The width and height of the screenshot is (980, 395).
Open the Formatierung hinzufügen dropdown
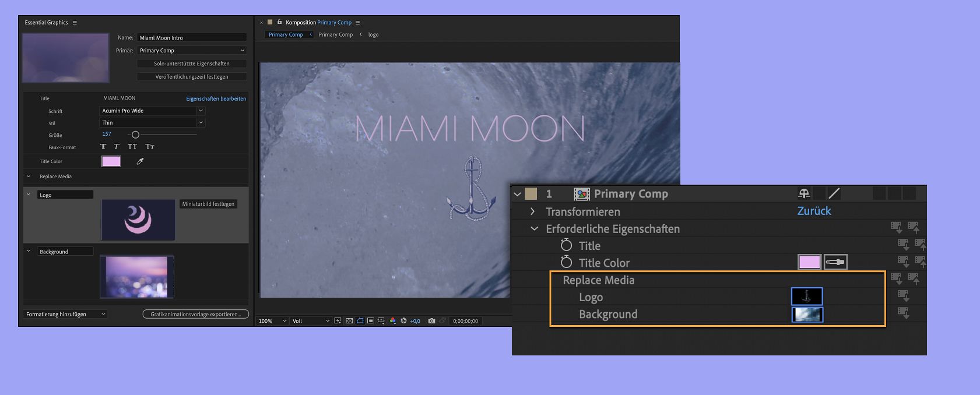pyautogui.click(x=66, y=314)
